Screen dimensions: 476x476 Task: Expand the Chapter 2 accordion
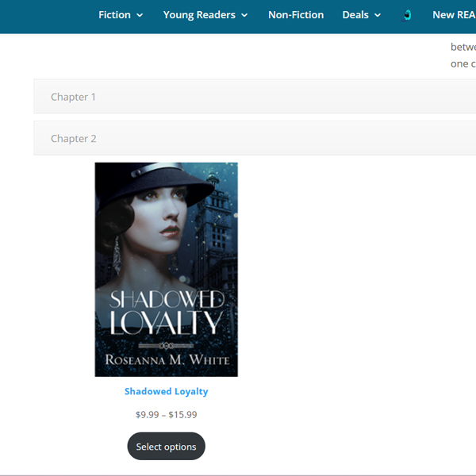coord(254,138)
